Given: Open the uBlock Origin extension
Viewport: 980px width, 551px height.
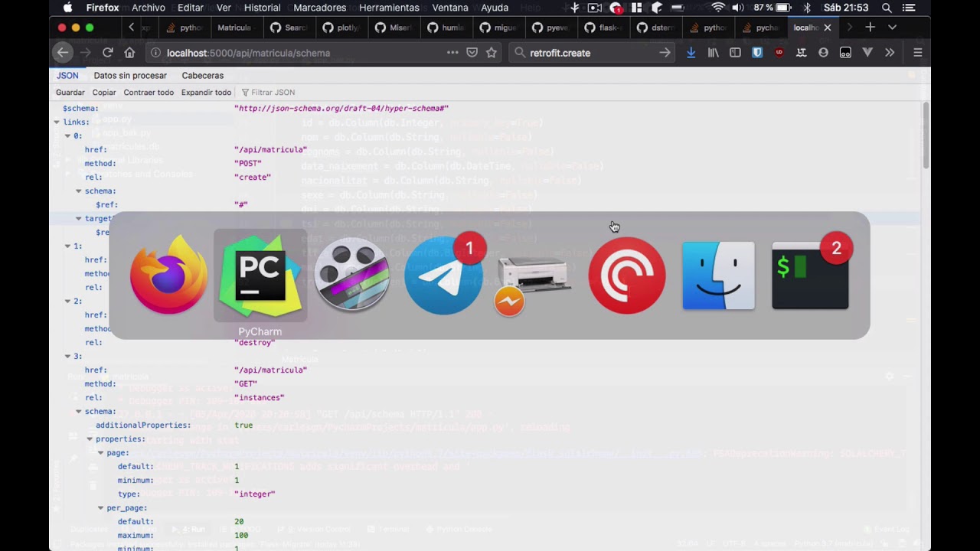Looking at the screenshot, I should coord(779,53).
